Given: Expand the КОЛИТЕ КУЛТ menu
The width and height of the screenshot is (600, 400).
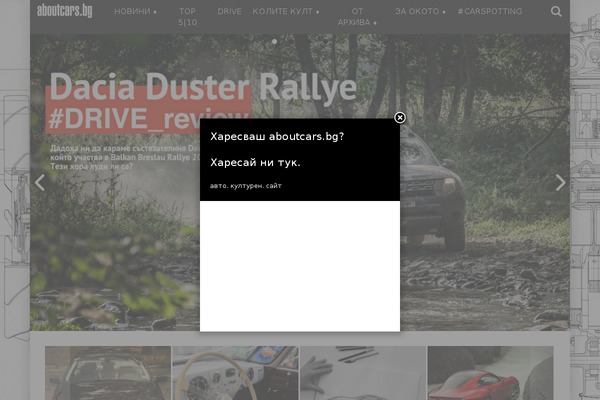Looking at the screenshot, I should pyautogui.click(x=285, y=11).
